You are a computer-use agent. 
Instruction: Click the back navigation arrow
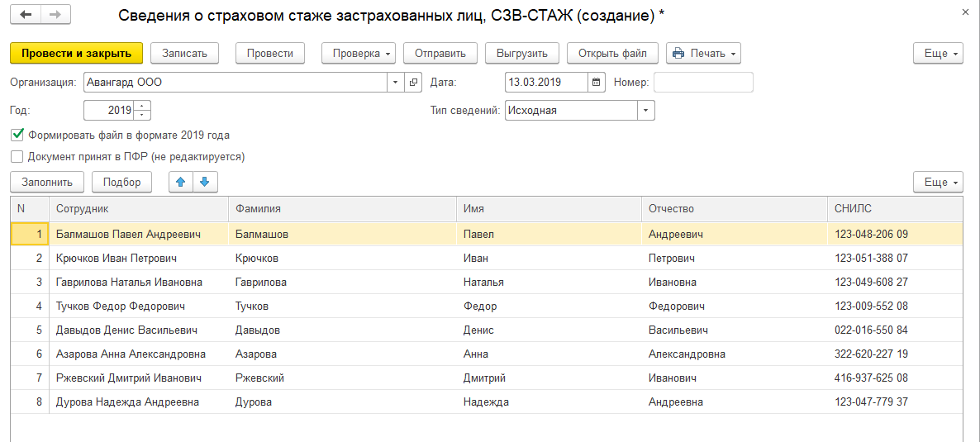pos(26,15)
